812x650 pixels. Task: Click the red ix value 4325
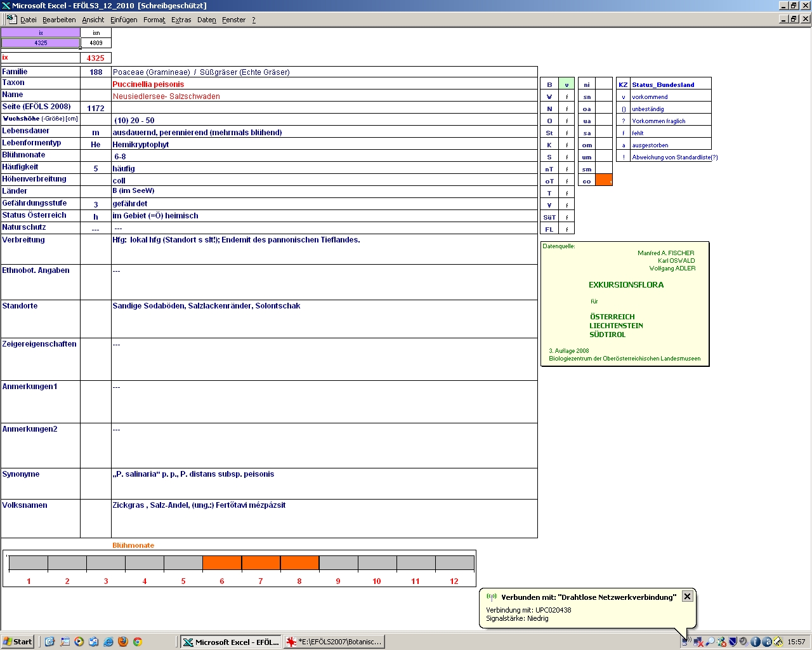[96, 58]
